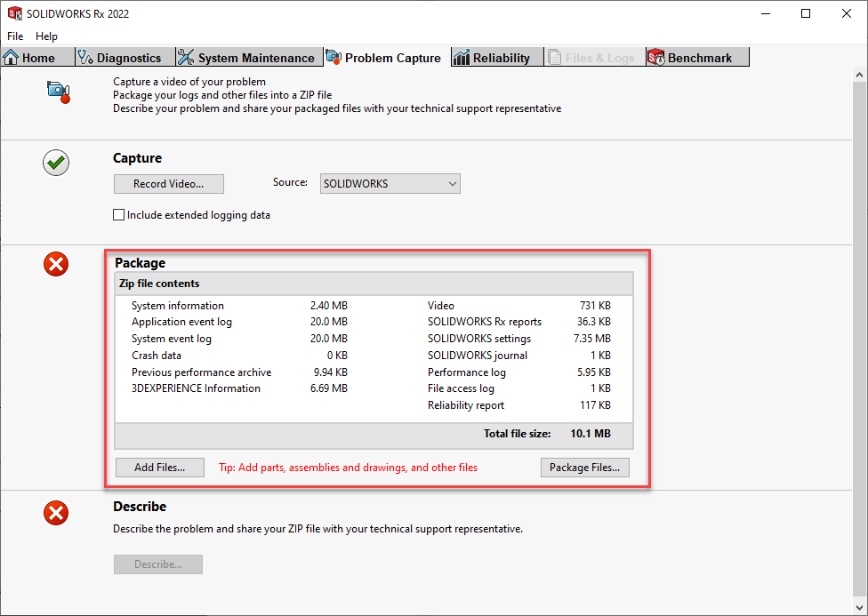Enable Include extended logging data checkbox
This screenshot has width=868, height=616.
click(119, 215)
